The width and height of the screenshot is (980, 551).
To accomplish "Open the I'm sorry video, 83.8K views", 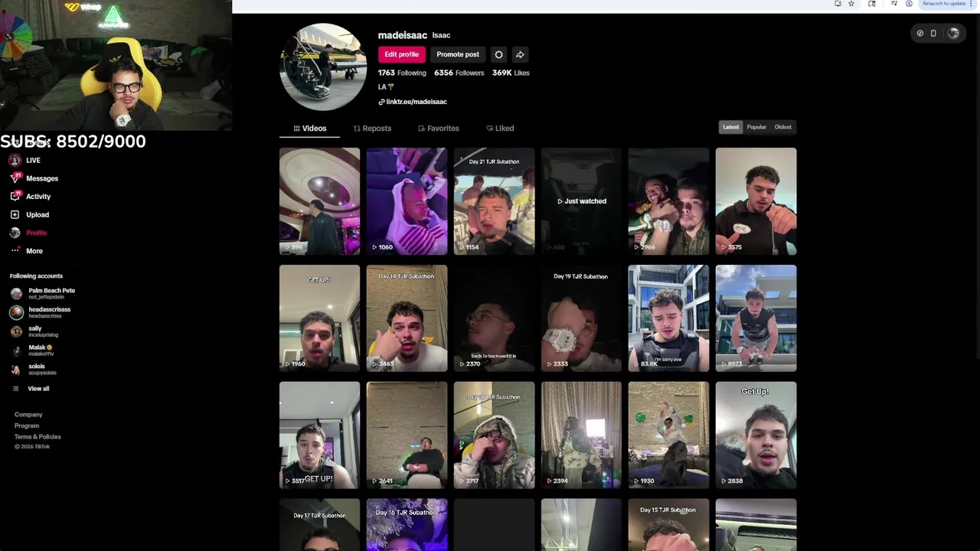I will point(668,318).
